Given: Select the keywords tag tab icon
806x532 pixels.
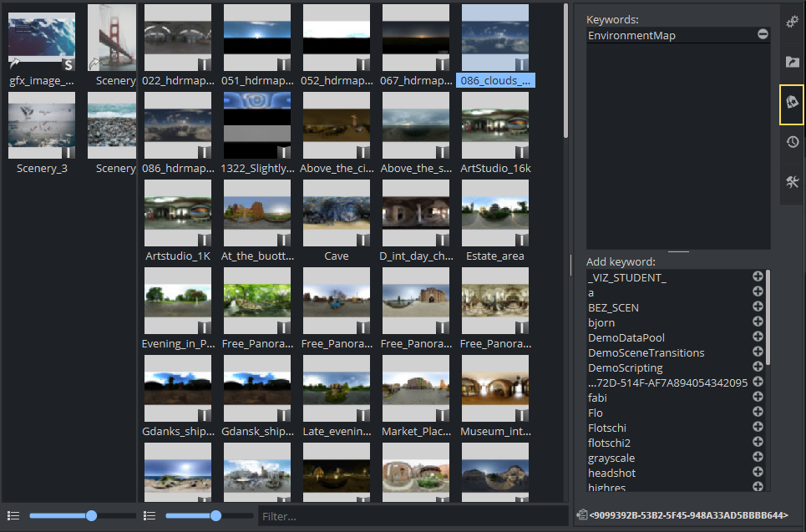Looking at the screenshot, I should 792,103.
